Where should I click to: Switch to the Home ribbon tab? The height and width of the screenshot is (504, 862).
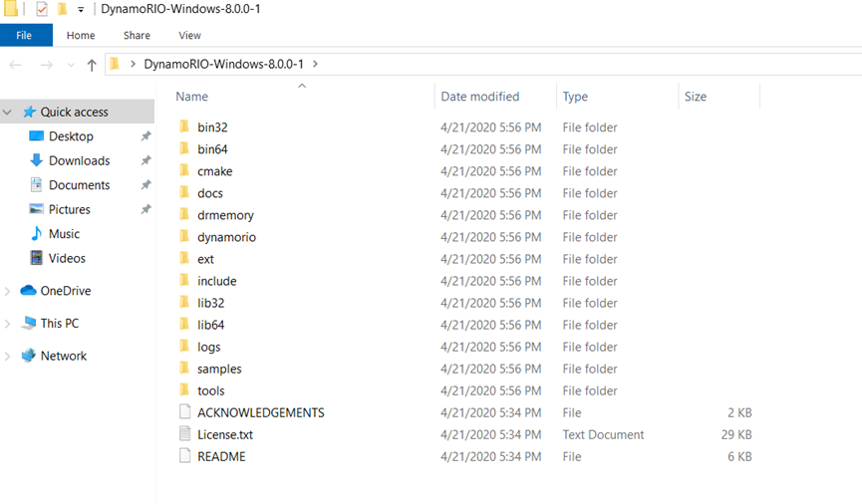81,35
